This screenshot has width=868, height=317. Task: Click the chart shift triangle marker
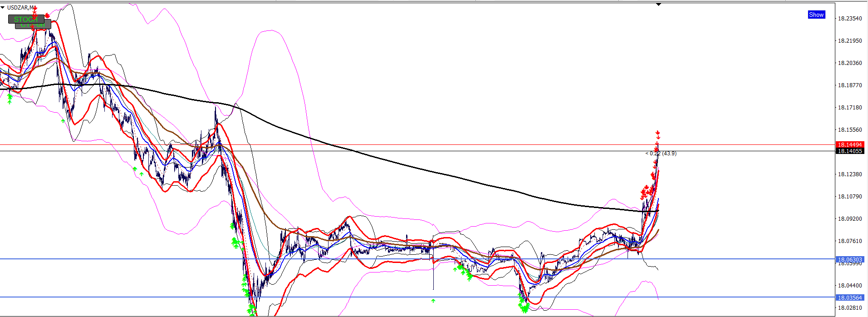tap(658, 4)
